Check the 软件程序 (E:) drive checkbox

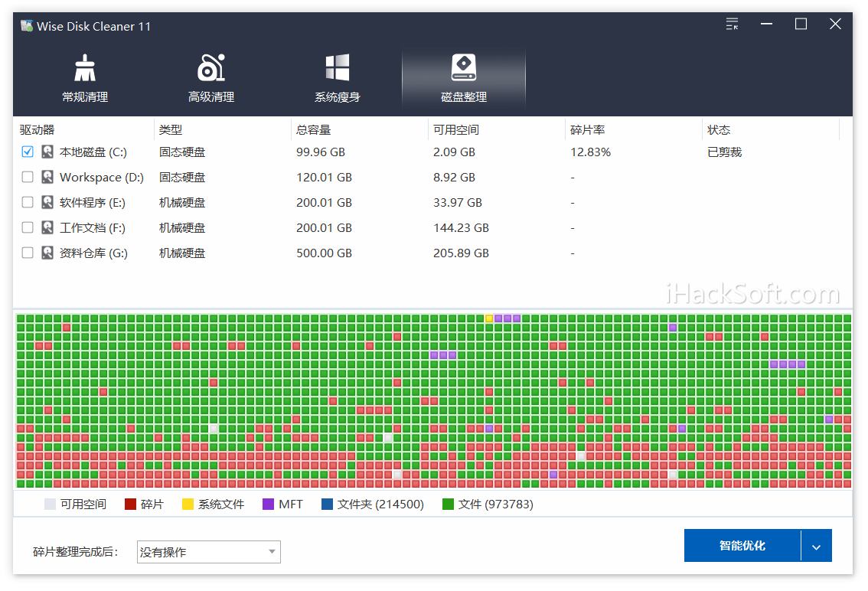[x=28, y=202]
